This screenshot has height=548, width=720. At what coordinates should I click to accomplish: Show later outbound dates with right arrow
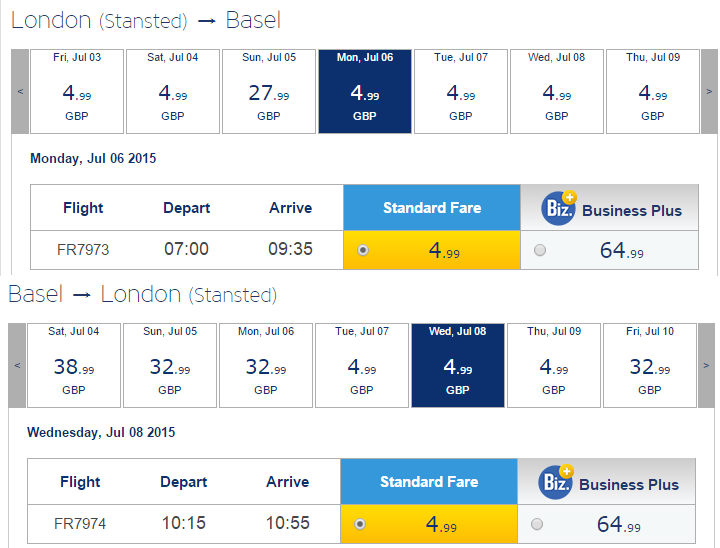tap(709, 91)
